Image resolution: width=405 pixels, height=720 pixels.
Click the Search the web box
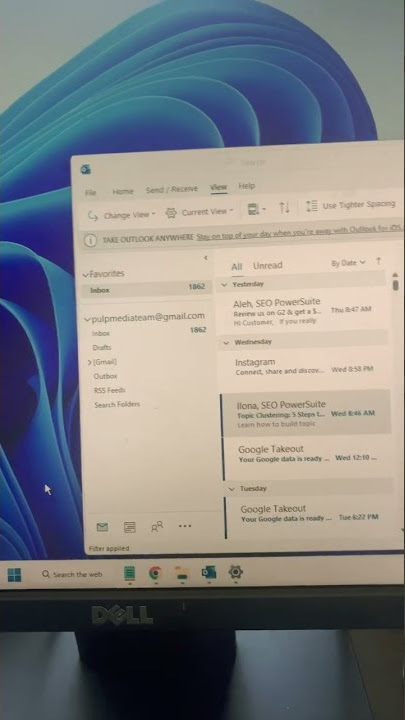(x=72, y=574)
